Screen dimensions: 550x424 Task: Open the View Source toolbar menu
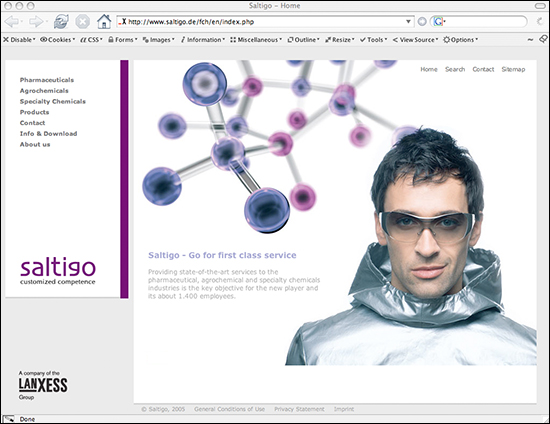pyautogui.click(x=415, y=40)
